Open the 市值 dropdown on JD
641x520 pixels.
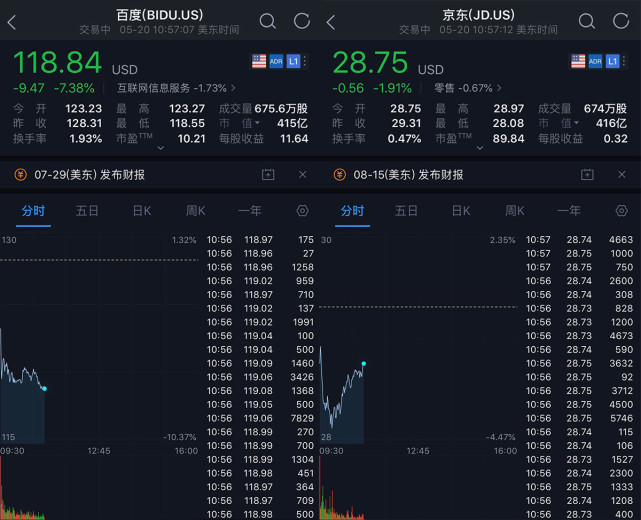click(x=559, y=123)
